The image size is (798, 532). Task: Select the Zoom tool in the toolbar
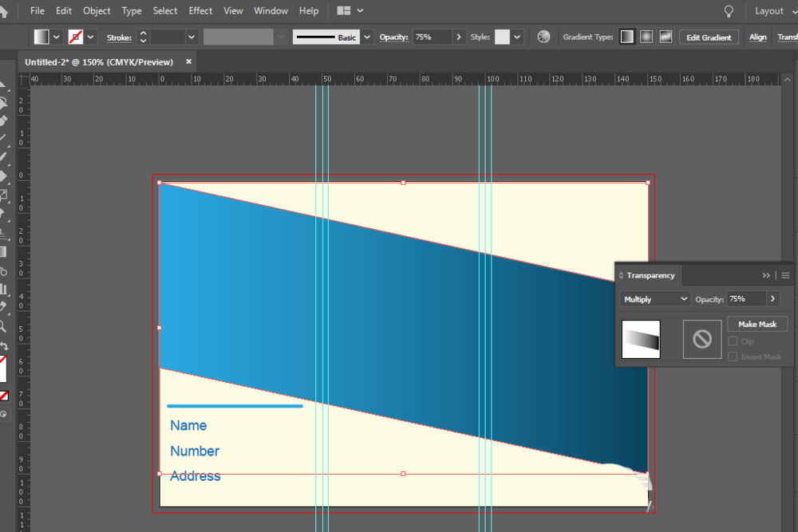3,326
